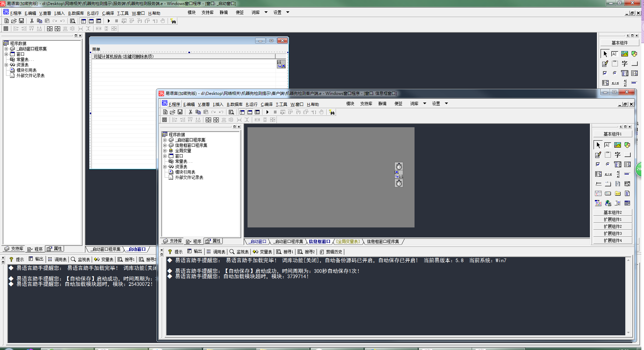
Task: Select horizontal scrollbar component in client toolbox
Action: click(x=608, y=174)
